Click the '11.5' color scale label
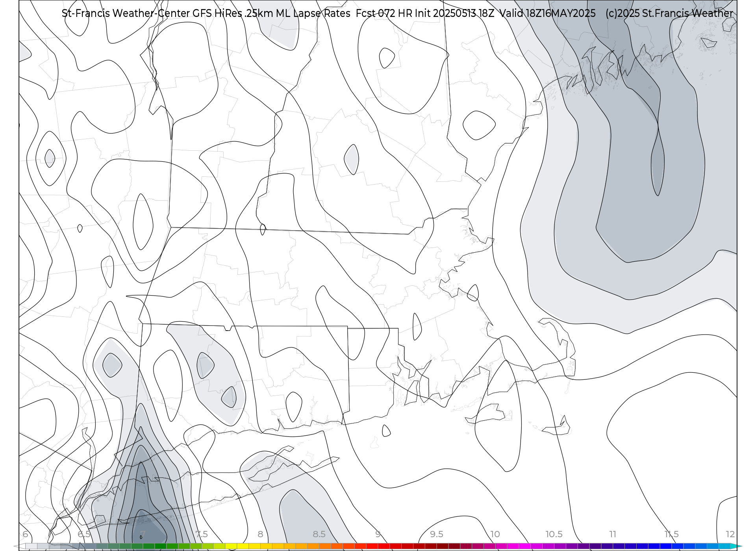The height and width of the screenshot is (551, 756). (x=671, y=534)
